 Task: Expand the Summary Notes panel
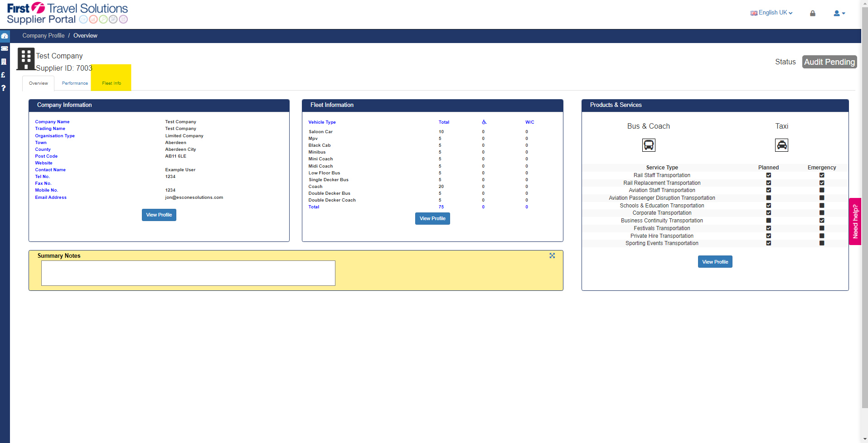point(552,255)
